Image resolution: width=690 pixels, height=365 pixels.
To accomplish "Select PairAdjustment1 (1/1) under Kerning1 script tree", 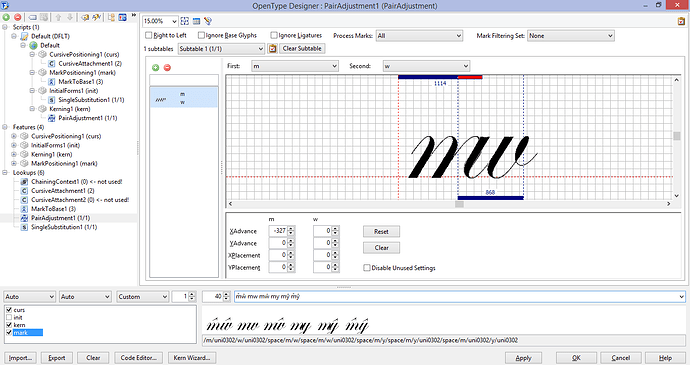I will point(88,118).
